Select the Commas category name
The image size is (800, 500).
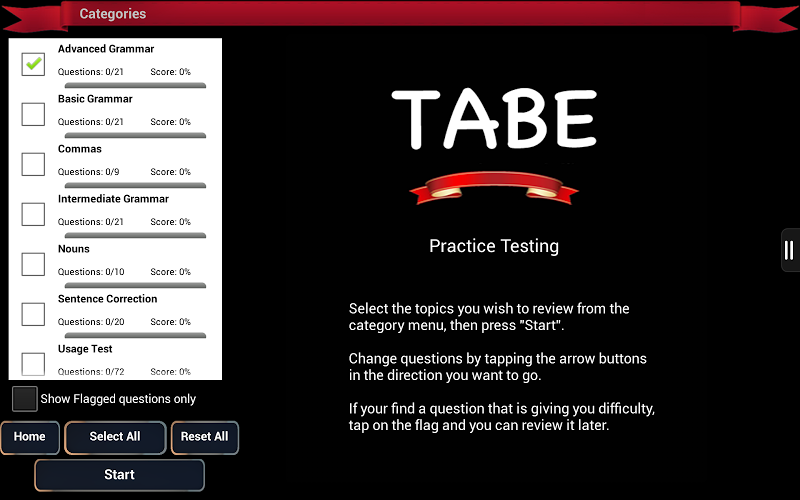[x=80, y=149]
